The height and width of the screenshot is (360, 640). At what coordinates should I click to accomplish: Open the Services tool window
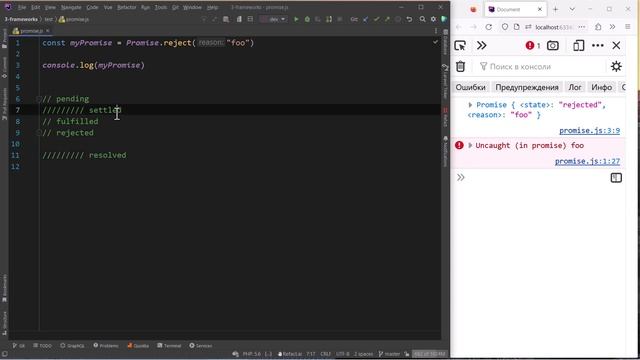[200, 346]
